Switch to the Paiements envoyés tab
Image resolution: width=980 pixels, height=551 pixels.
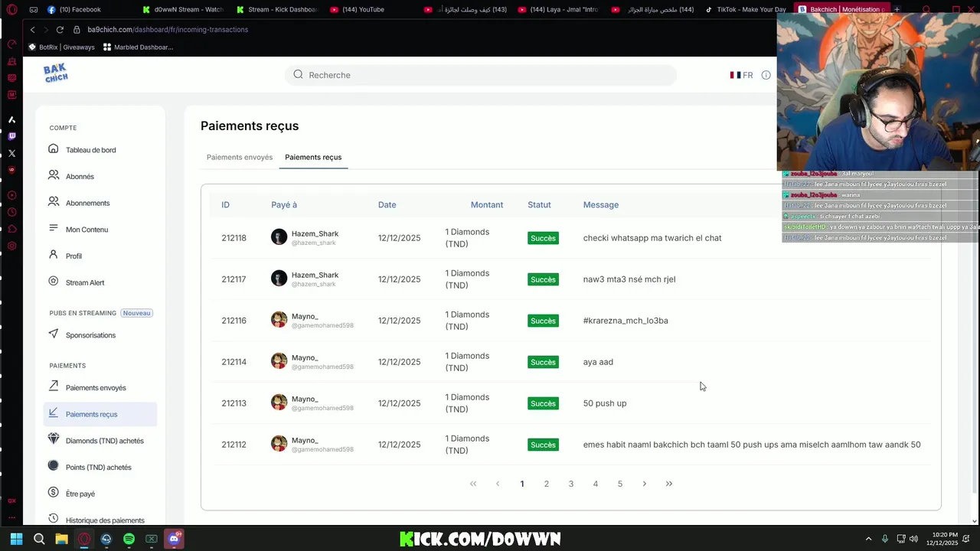240,157
